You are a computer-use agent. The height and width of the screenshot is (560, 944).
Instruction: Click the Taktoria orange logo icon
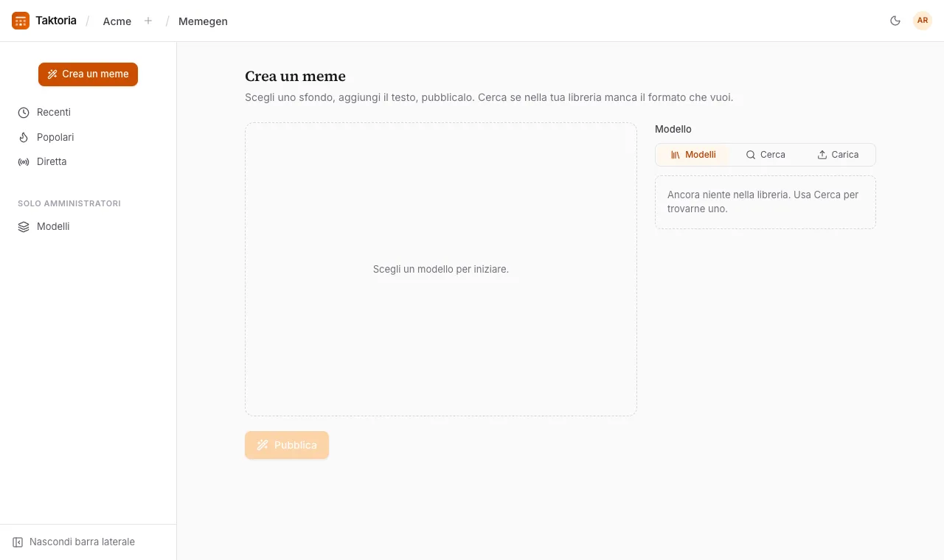tap(21, 21)
